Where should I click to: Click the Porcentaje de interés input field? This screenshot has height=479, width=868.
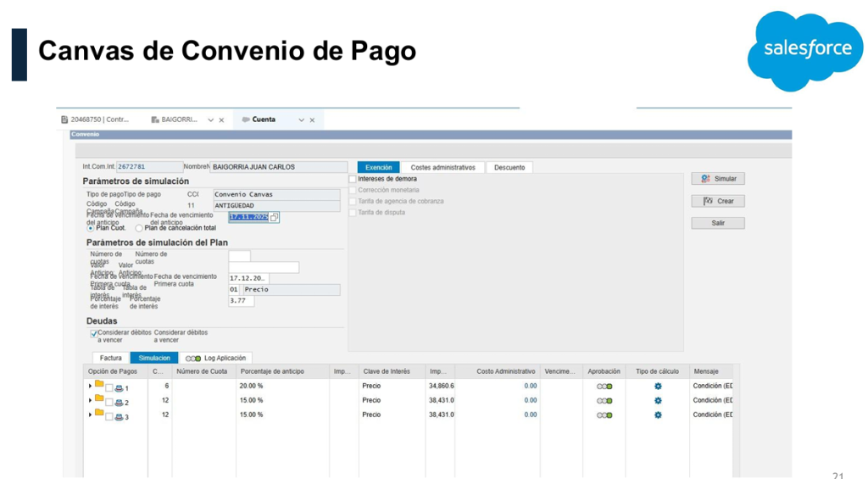241,301
